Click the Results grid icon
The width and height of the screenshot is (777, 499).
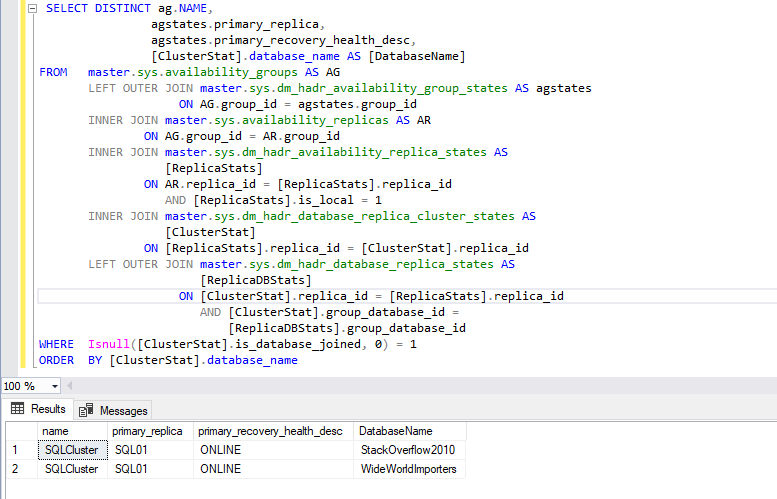[17, 408]
